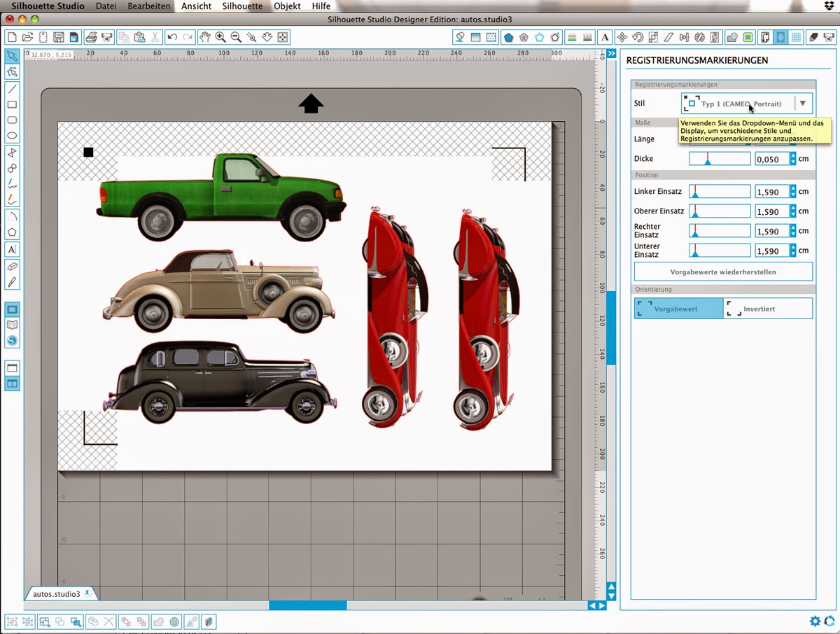Click the Zoom In magnifier icon
This screenshot has height=634, width=840.
pyautogui.click(x=220, y=37)
